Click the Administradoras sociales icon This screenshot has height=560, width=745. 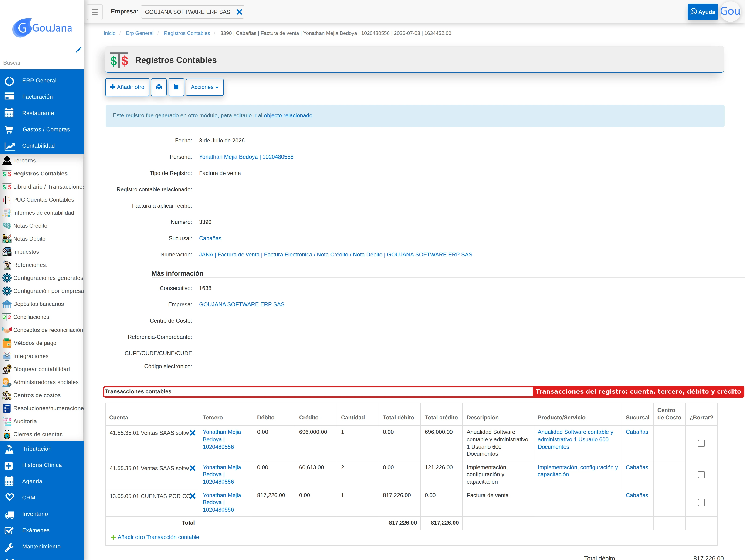pyautogui.click(x=7, y=382)
